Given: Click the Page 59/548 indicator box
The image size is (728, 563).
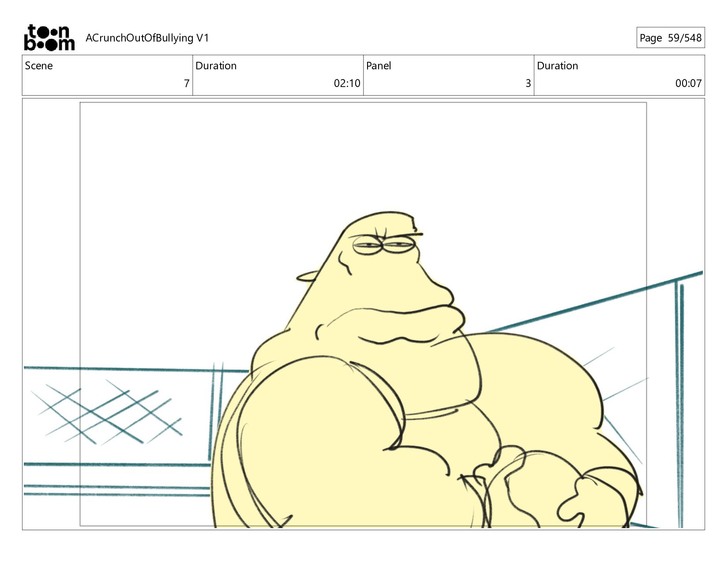Looking at the screenshot, I should 670,38.
